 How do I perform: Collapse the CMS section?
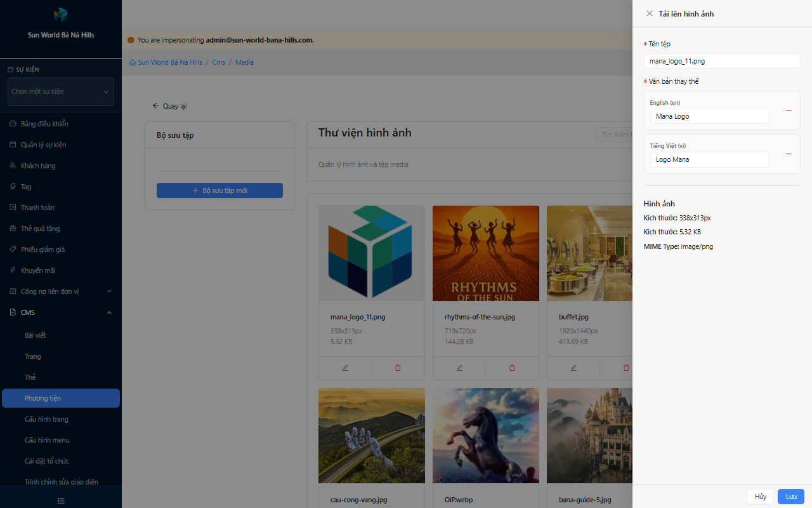click(61, 312)
